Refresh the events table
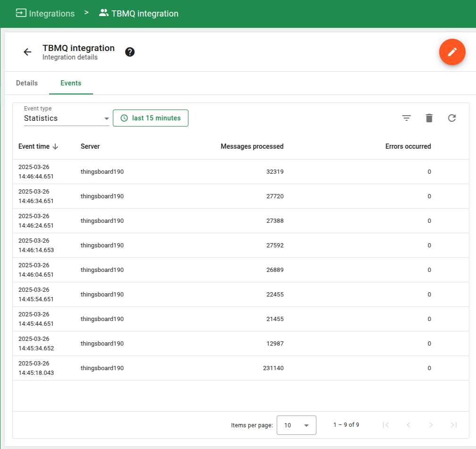The height and width of the screenshot is (449, 476). 452,118
